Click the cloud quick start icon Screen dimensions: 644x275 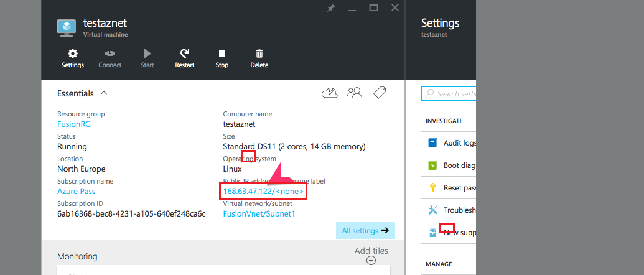pyautogui.click(x=330, y=93)
